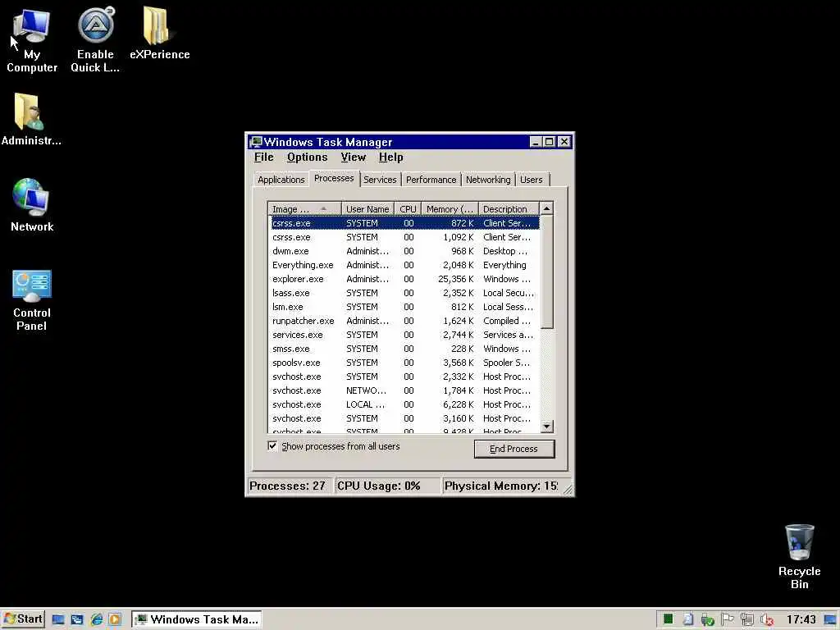Image resolution: width=840 pixels, height=630 pixels.
Task: Select the Network desktop icon
Action: [32, 205]
